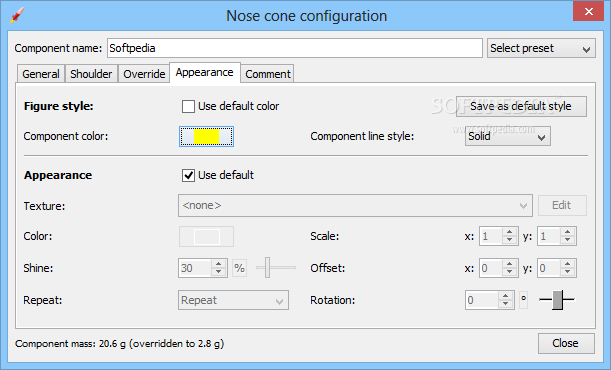Click Save as default style button
Viewport: 611px width, 370px height.
[521, 106]
